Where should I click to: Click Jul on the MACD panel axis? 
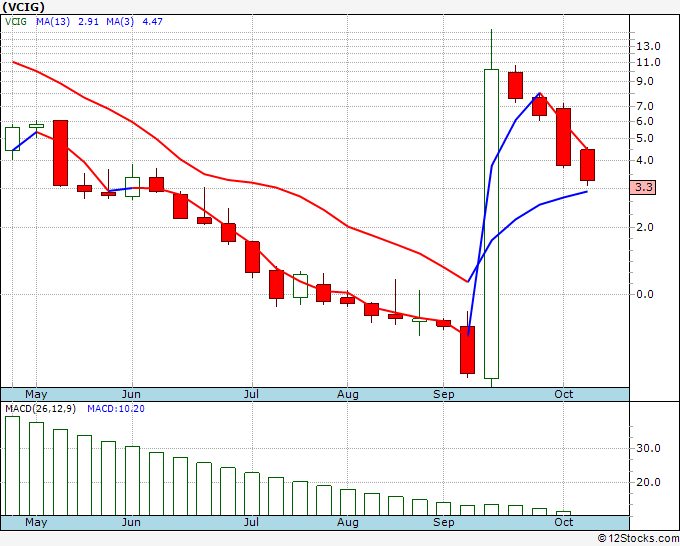coord(251,522)
